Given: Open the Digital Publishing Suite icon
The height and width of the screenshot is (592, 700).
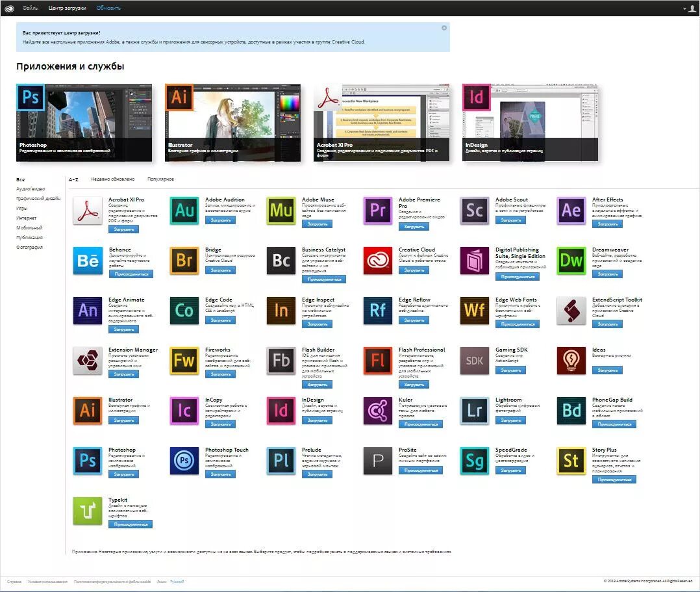Looking at the screenshot, I should coord(475,261).
